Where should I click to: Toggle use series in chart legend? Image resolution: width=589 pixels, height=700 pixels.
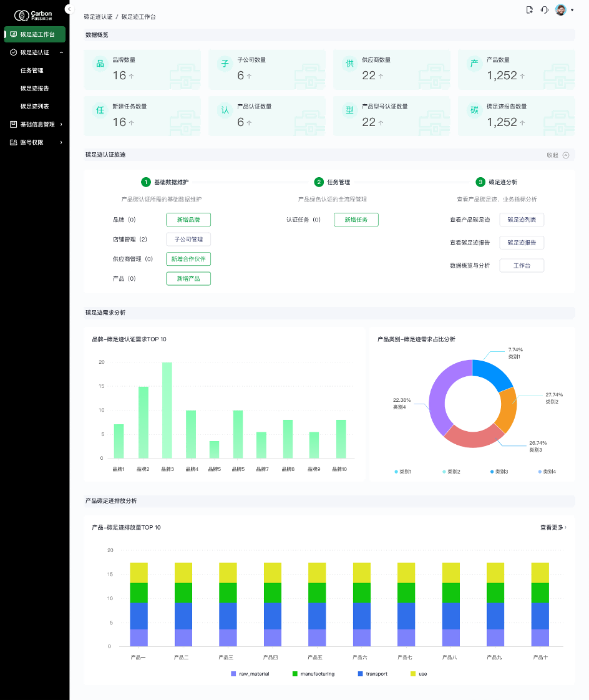419,674
